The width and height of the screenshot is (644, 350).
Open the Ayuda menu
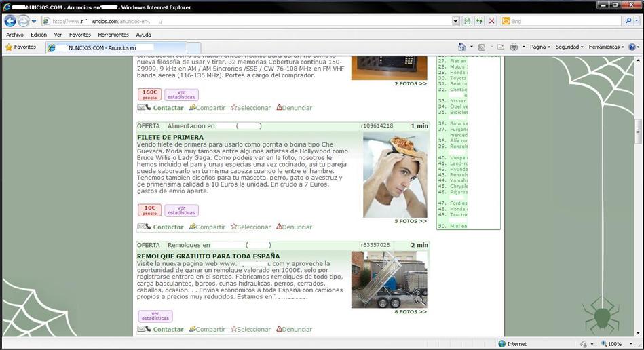[143, 35]
